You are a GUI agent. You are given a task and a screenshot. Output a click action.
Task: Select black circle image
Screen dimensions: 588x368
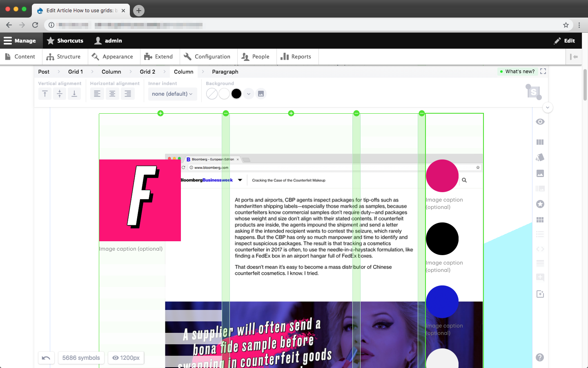442,239
